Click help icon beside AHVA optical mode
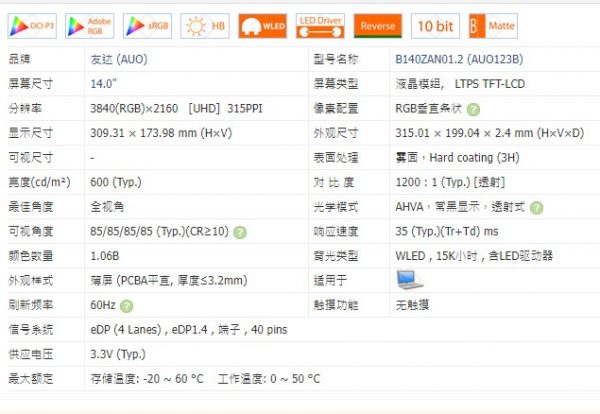 click(536, 208)
